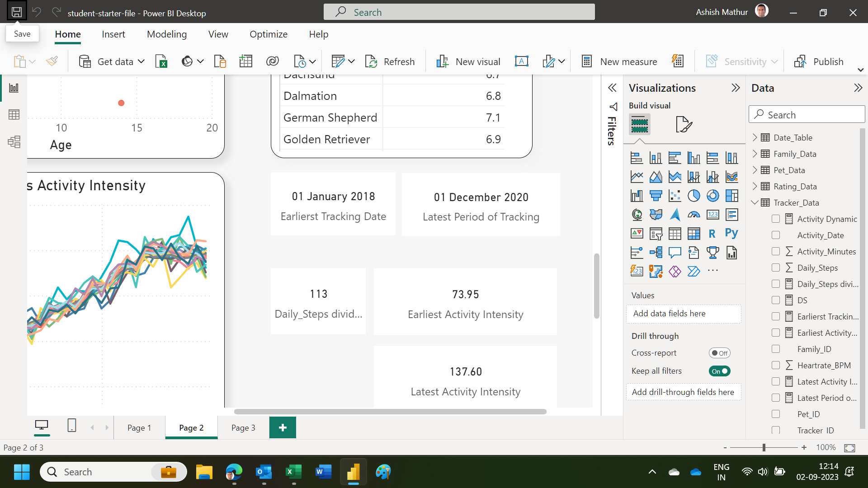Select the gauge visual icon
This screenshot has width=868, height=488.
693,215
